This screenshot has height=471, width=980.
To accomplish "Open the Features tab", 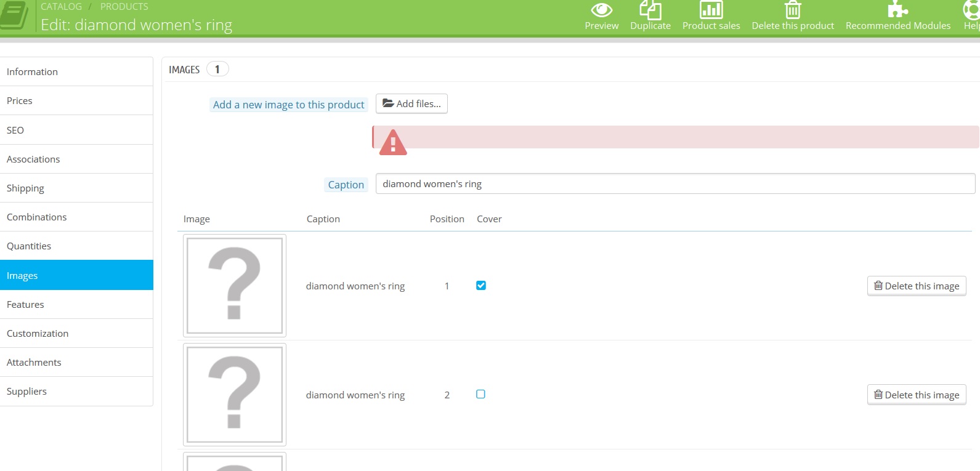I will [76, 304].
